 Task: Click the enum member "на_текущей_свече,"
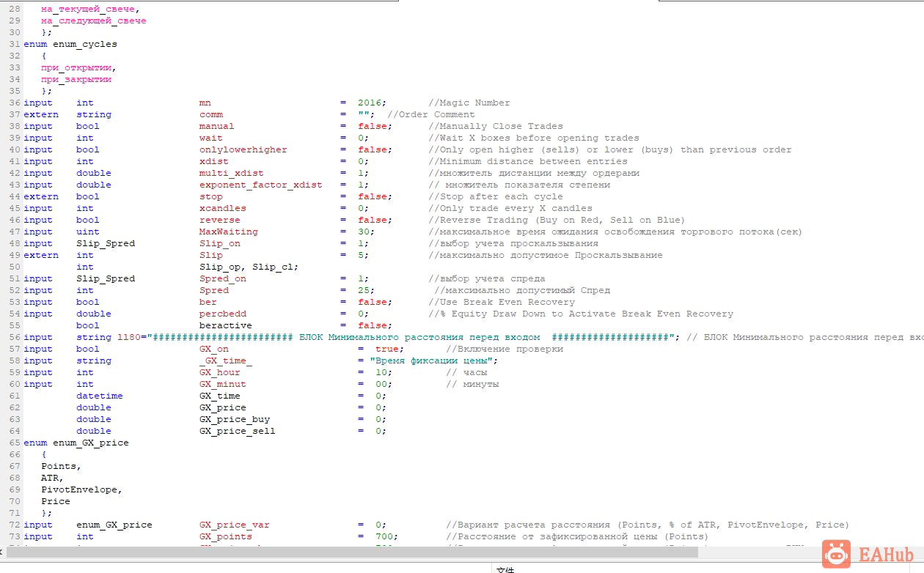click(91, 9)
